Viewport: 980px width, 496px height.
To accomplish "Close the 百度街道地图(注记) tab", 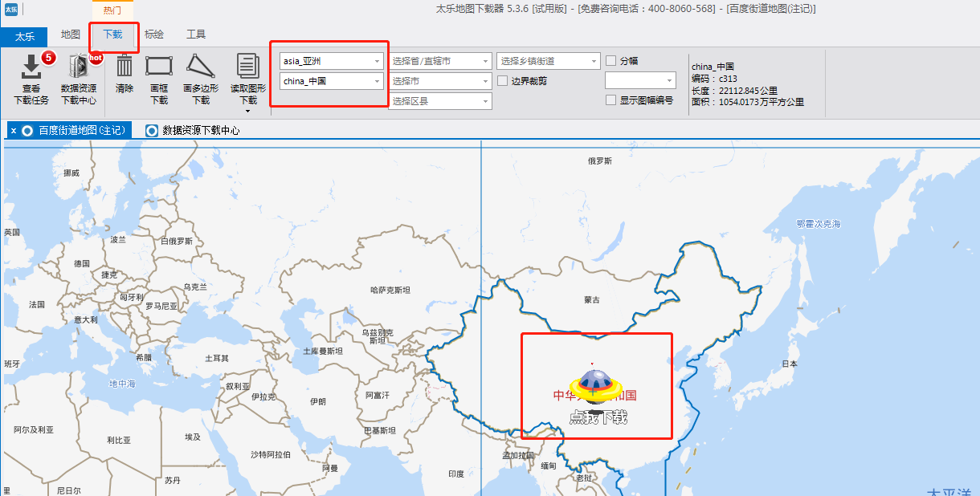I will [x=14, y=130].
